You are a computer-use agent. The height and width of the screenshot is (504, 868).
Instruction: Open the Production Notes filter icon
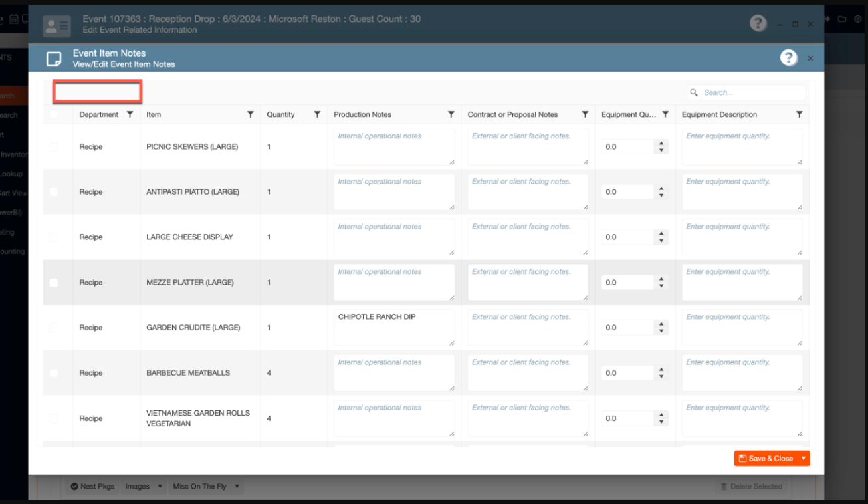pos(451,114)
